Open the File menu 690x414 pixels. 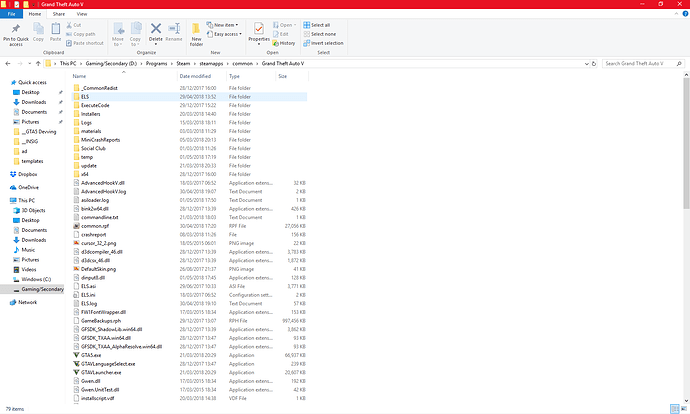pyautogui.click(x=11, y=15)
